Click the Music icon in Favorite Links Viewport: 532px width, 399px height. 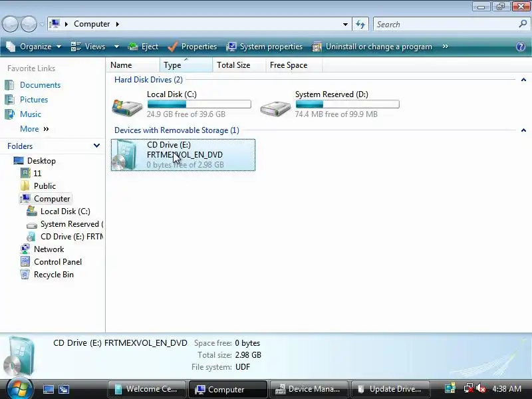coord(9,114)
